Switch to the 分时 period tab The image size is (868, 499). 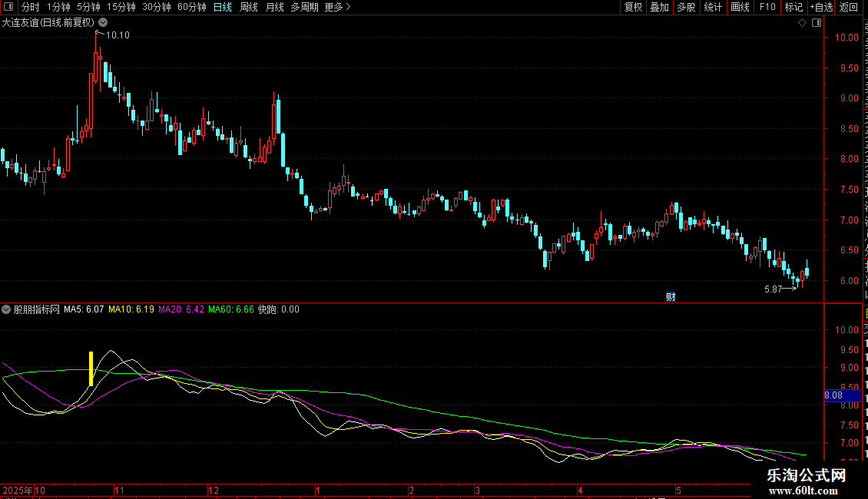pyautogui.click(x=31, y=7)
